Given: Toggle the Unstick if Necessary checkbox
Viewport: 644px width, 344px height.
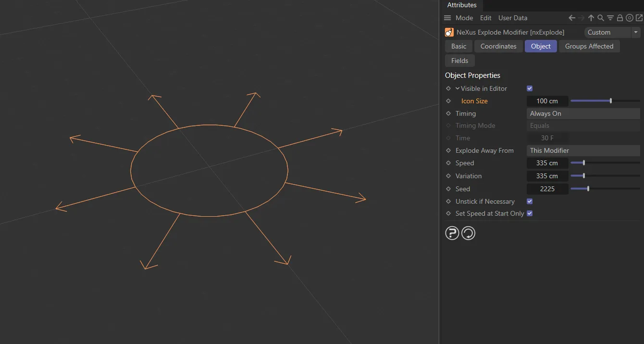Looking at the screenshot, I should pos(530,201).
